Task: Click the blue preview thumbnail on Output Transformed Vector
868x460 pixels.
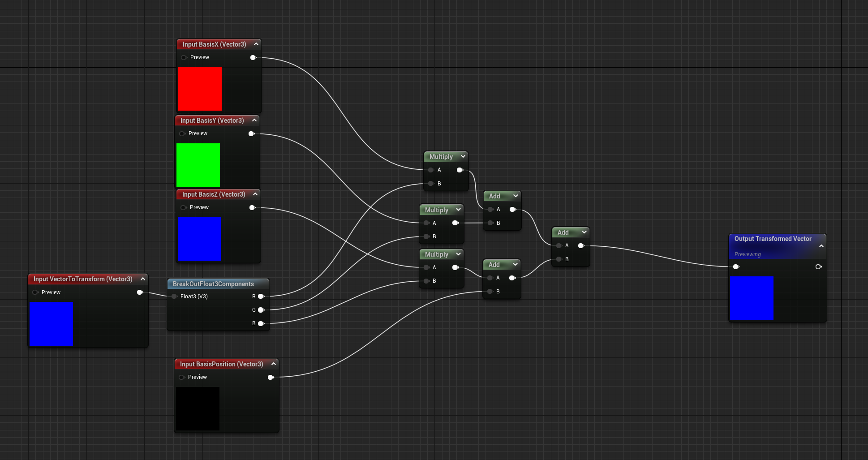Action: click(752, 298)
